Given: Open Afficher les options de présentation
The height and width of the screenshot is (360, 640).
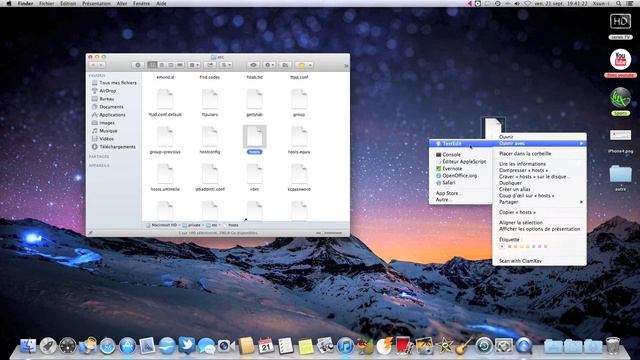Looking at the screenshot, I should point(539,229).
